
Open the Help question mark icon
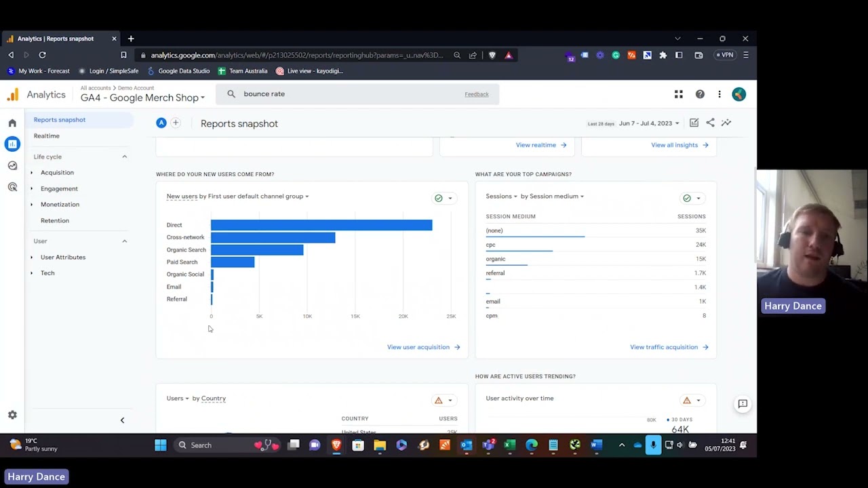(700, 94)
